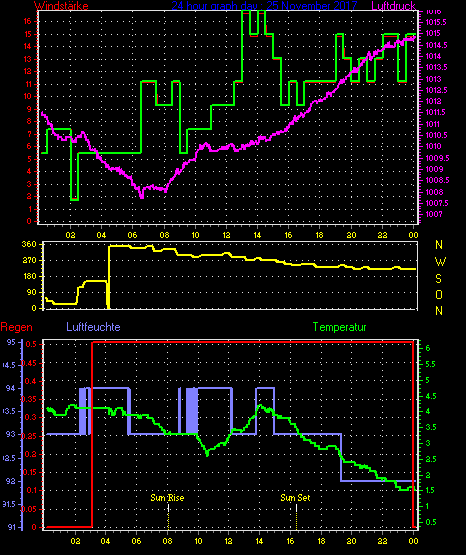Select the 1010.5 value on pressure axis
The width and height of the screenshot is (466, 555).
click(436, 135)
